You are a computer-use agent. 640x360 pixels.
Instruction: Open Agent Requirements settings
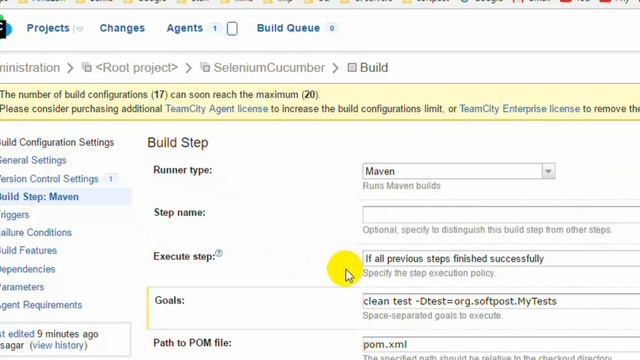point(41,305)
